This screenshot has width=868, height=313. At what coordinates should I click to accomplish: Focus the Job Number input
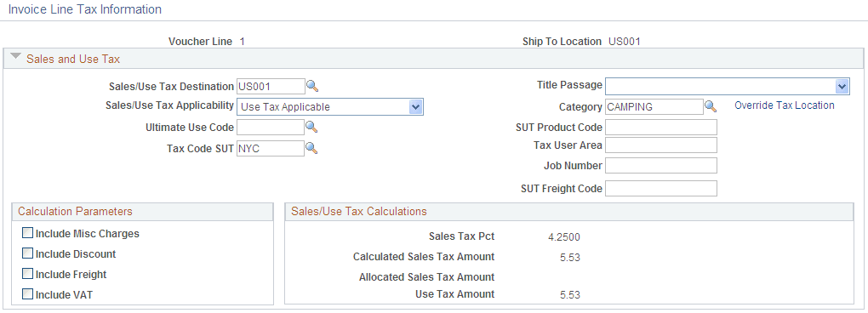point(661,165)
